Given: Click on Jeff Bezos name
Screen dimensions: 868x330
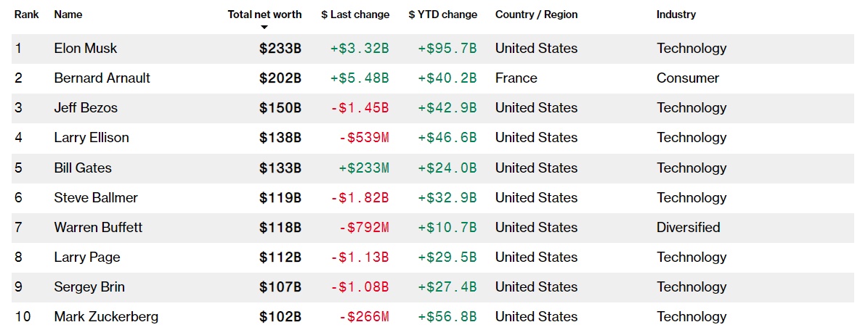Looking at the screenshot, I should pyautogui.click(x=86, y=108).
